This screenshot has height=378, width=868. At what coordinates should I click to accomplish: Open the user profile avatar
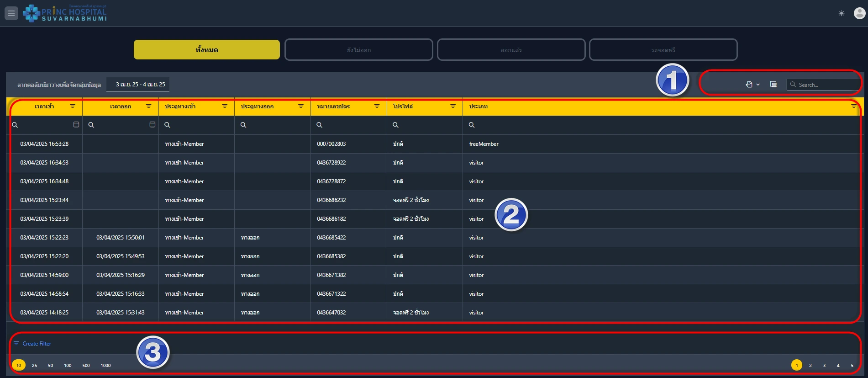pyautogui.click(x=859, y=13)
